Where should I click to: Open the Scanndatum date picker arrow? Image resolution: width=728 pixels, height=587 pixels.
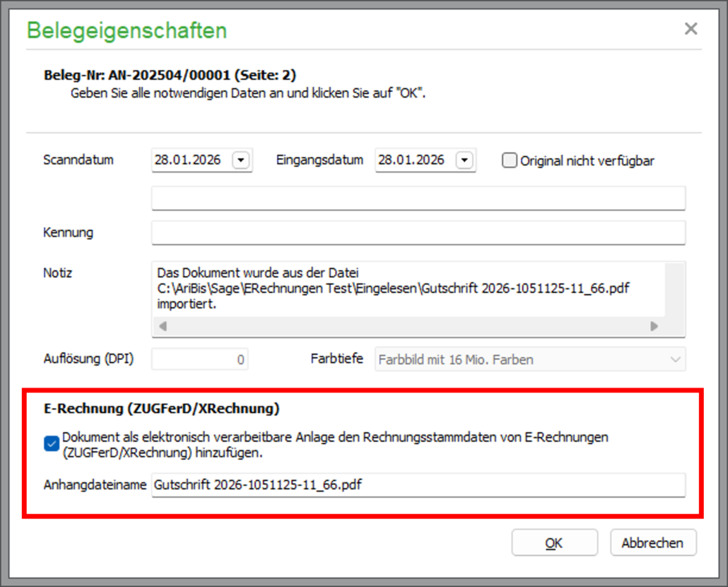[x=241, y=161]
